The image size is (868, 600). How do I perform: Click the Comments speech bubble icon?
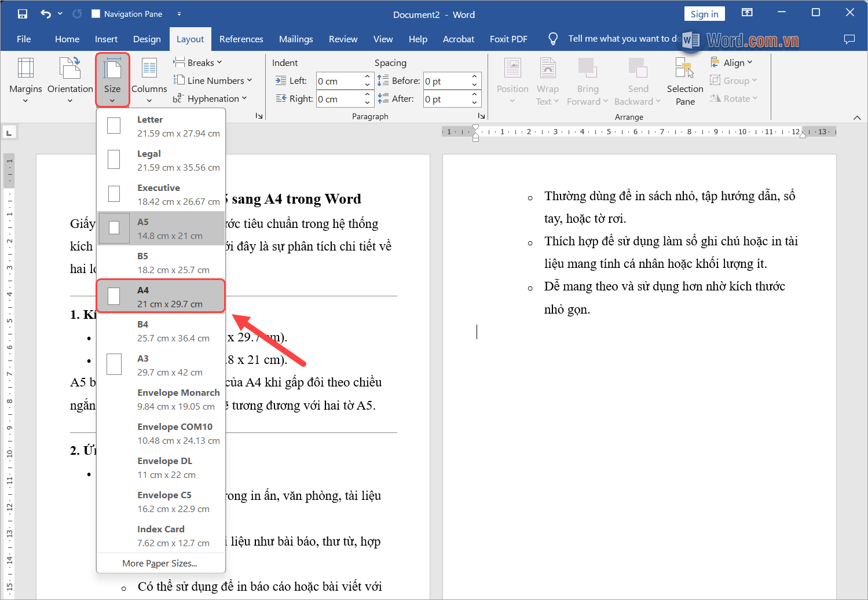849,39
